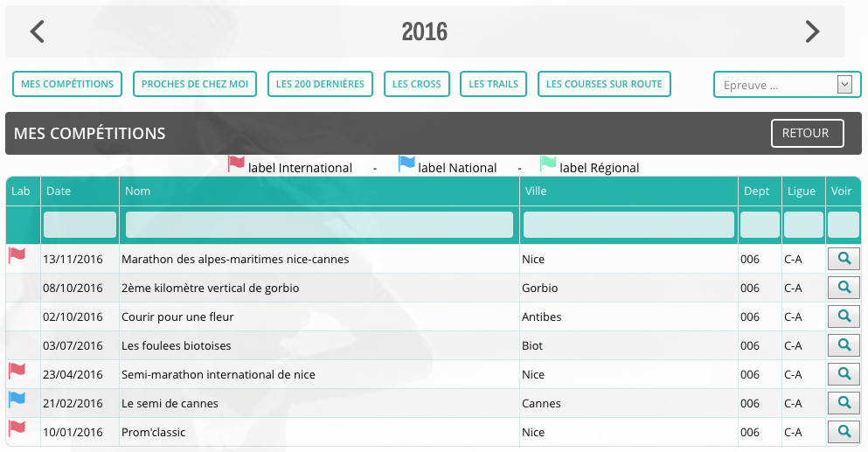Open magnifier for Marathon des alpes-maritimes nice-cannes
The height and width of the screenshot is (452, 868).
pos(844,259)
